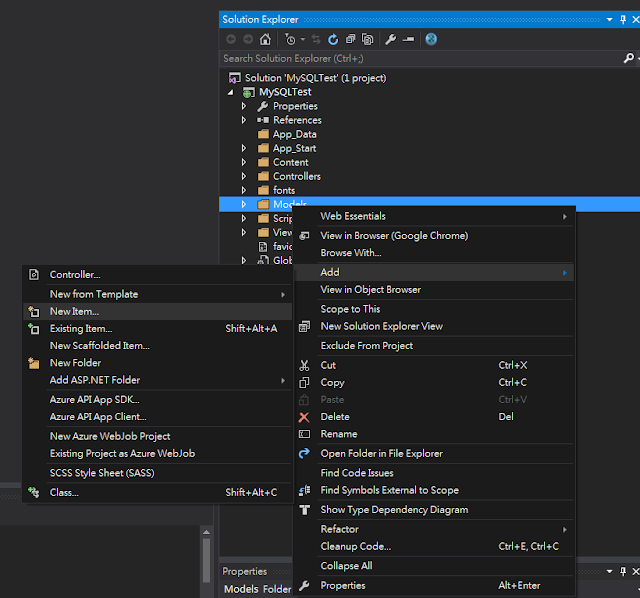Open Web Essentials submenu
The height and width of the screenshot is (598, 640).
point(433,216)
